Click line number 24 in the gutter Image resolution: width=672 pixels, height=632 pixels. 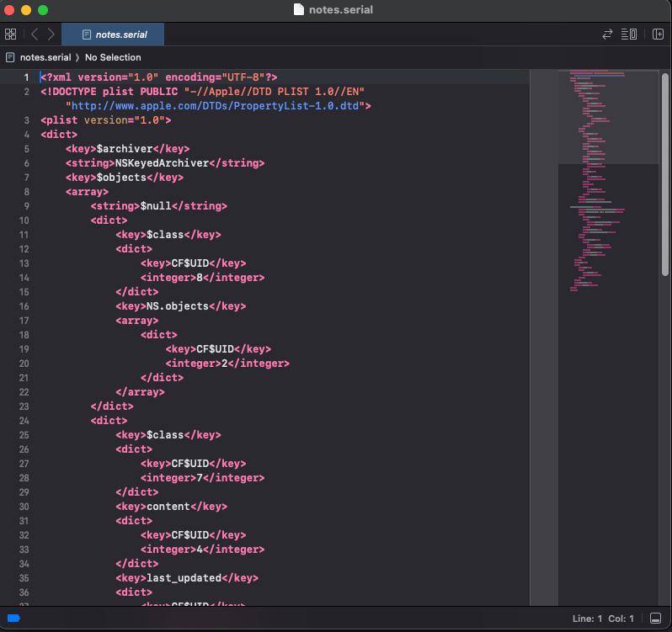pyautogui.click(x=26, y=421)
